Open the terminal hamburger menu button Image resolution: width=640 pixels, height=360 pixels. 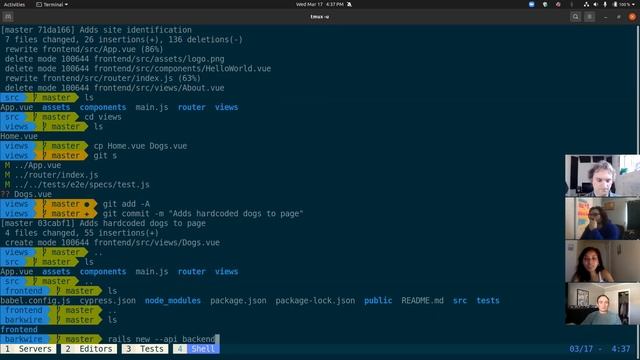[x=589, y=17]
